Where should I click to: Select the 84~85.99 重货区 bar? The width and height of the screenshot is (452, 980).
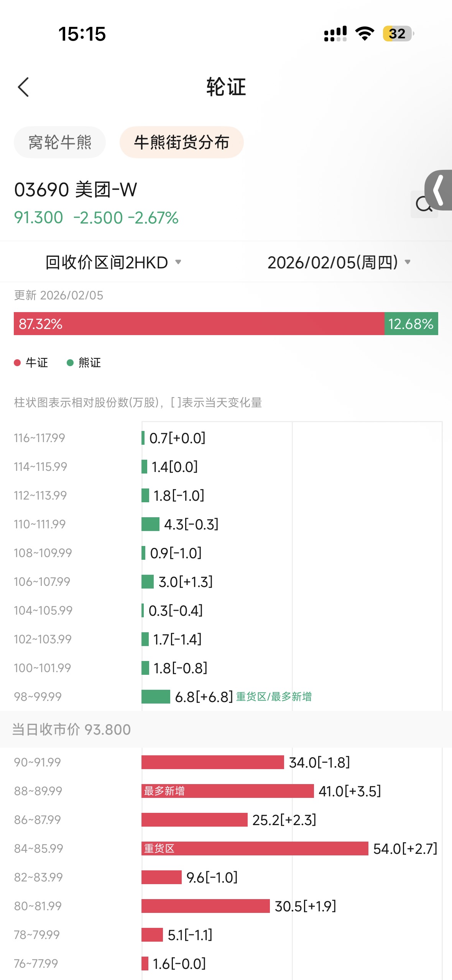point(255,848)
